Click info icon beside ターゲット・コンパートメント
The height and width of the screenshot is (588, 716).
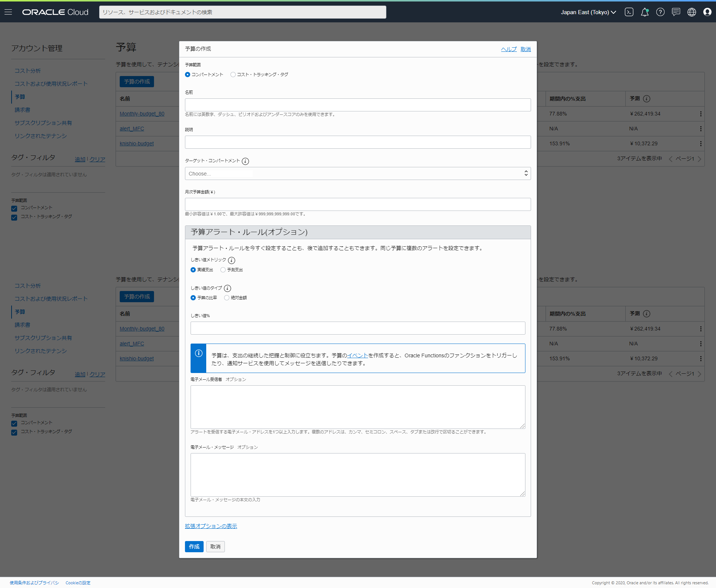245,161
